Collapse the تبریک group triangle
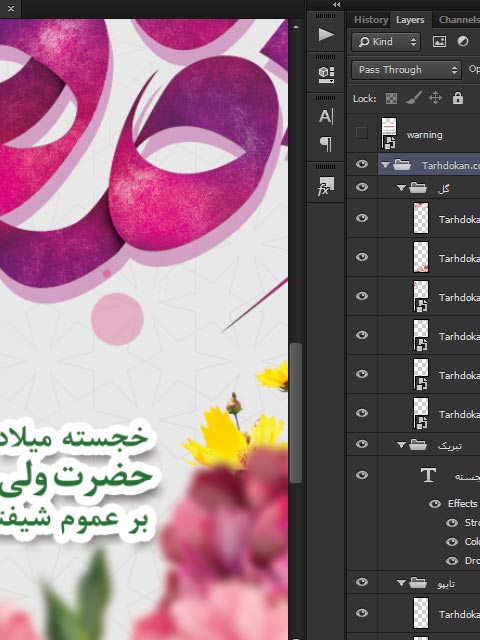Image resolution: width=480 pixels, height=640 pixels. point(401,445)
